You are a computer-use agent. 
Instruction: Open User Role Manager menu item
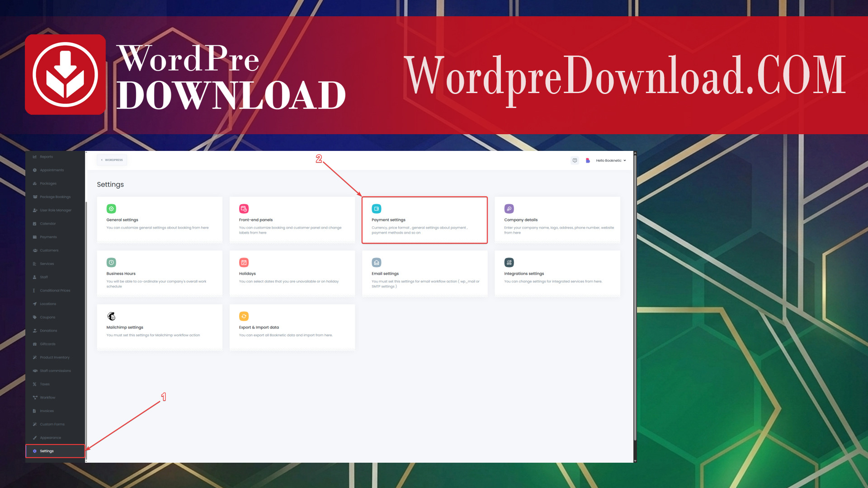coord(55,210)
